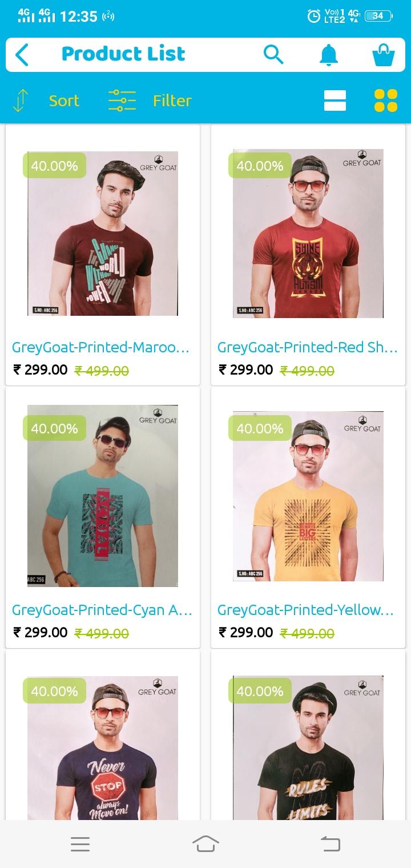Tap the filter sliders icon
The width and height of the screenshot is (411, 868).
point(122,101)
